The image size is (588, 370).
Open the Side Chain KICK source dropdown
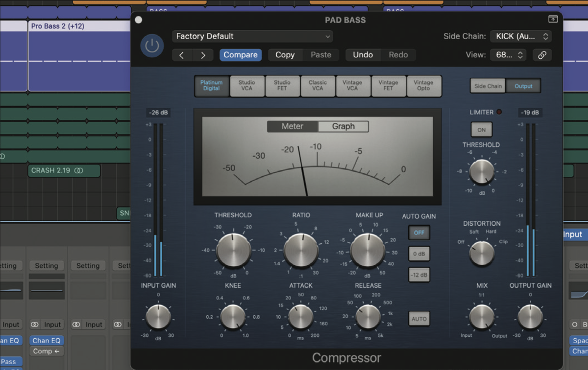pyautogui.click(x=521, y=36)
